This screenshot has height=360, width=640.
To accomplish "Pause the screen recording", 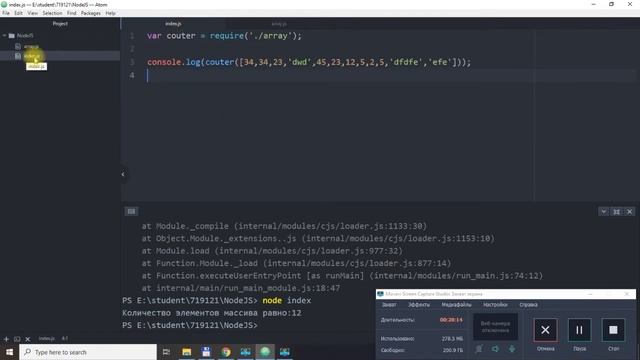I will click(x=579, y=330).
